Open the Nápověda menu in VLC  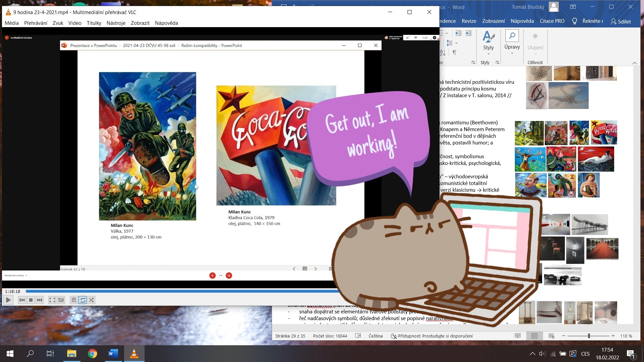166,23
